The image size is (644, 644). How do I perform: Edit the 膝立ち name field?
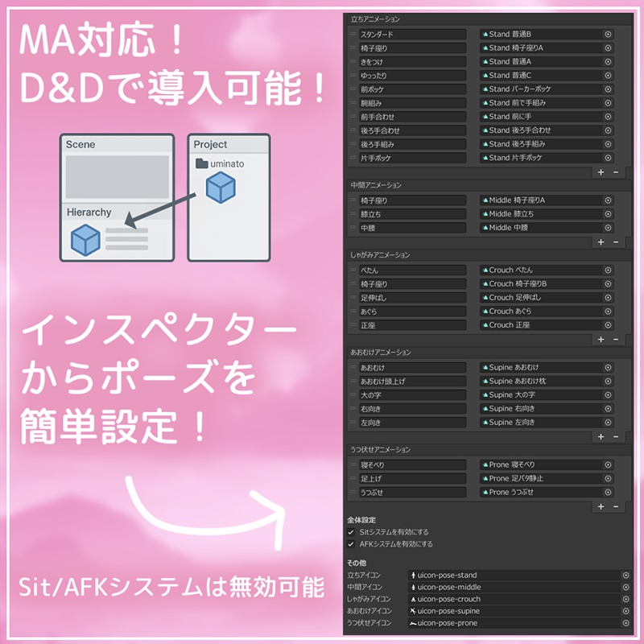pyautogui.click(x=413, y=214)
